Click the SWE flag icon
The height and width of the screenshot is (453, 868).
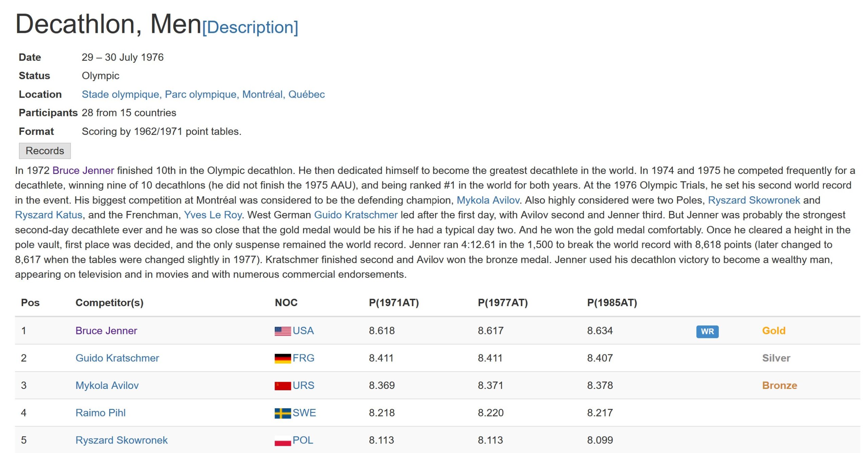coord(282,413)
